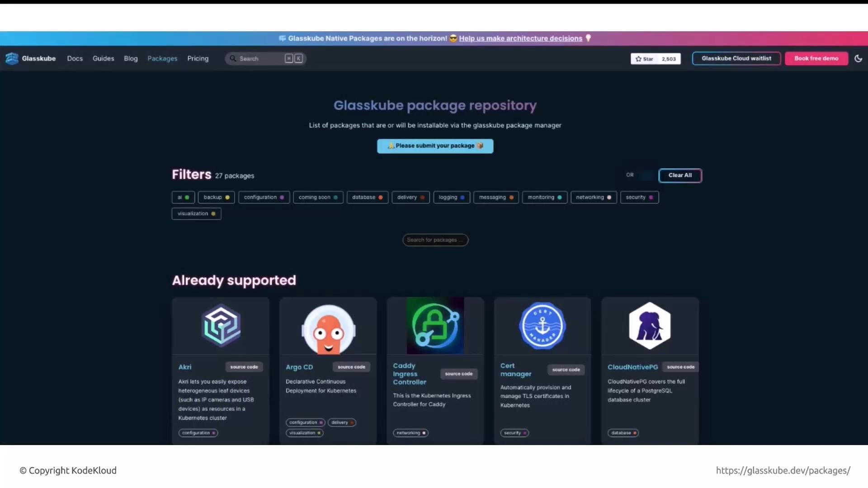The width and height of the screenshot is (868, 488).
Task: Click the CloudNativePG card title
Action: click(632, 367)
